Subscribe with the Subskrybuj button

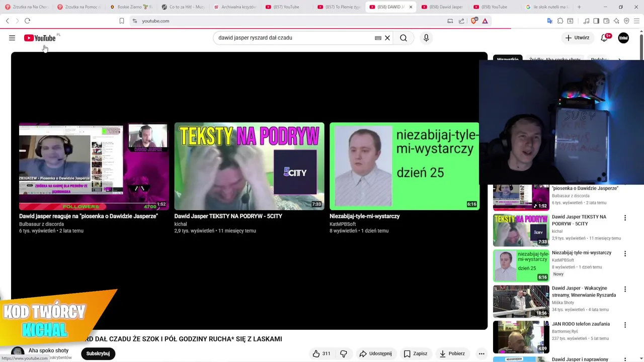(x=98, y=353)
